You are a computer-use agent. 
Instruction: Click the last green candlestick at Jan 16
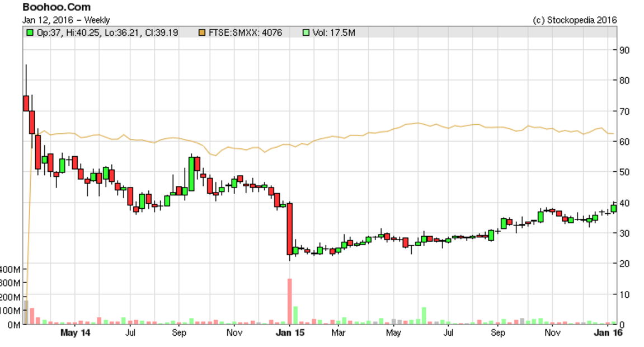click(614, 209)
